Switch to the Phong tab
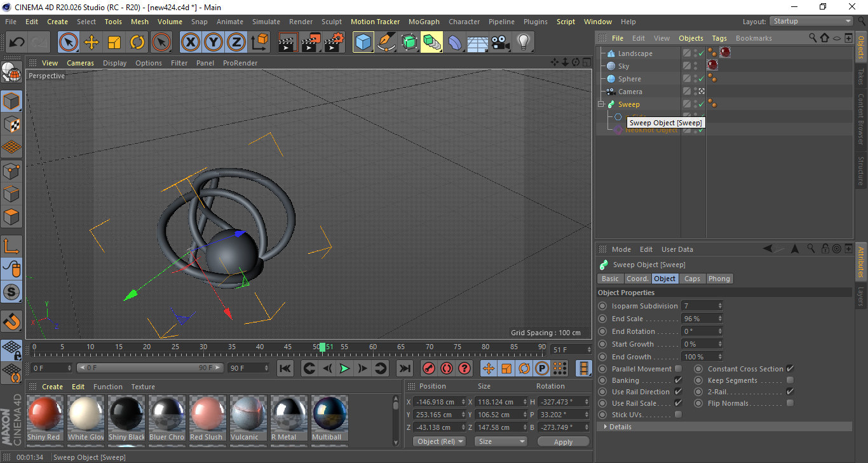 click(x=719, y=279)
